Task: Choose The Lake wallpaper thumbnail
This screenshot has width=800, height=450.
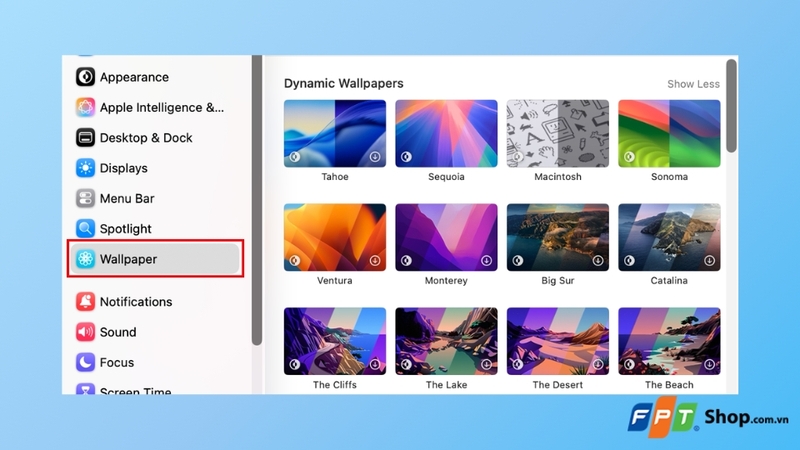Action: click(x=446, y=341)
